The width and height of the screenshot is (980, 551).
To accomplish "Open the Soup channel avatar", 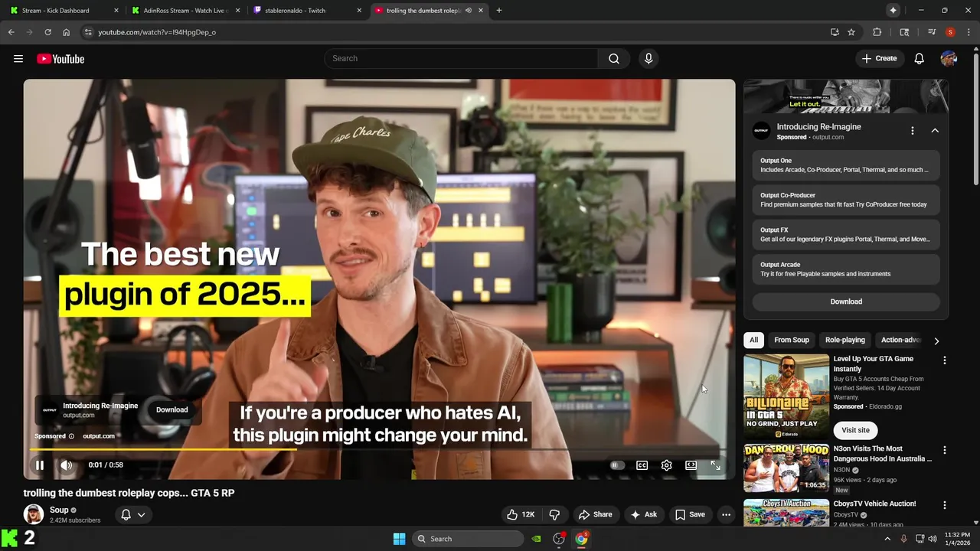I will point(34,514).
